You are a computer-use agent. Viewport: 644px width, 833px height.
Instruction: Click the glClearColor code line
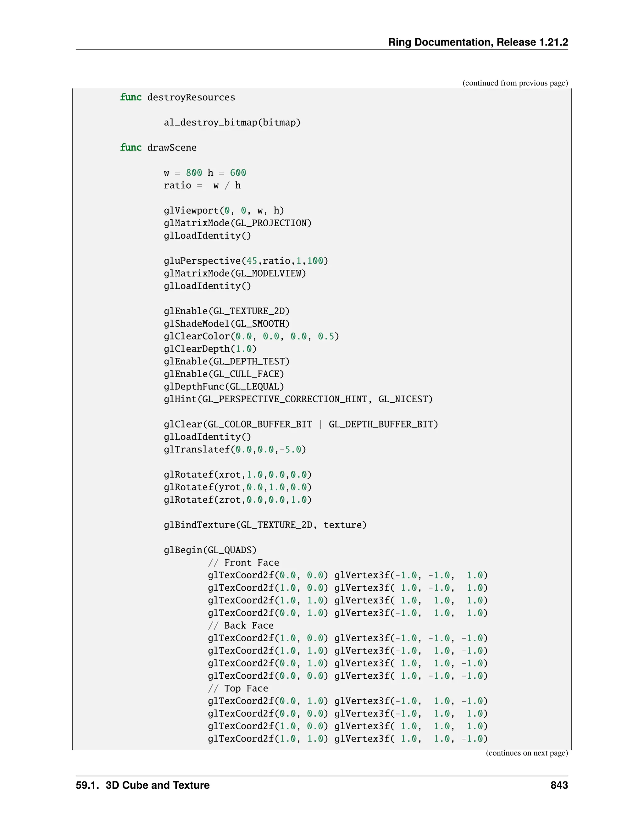(252, 336)
